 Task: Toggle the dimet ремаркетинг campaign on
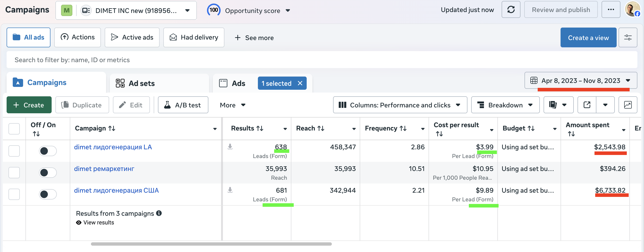(48, 173)
